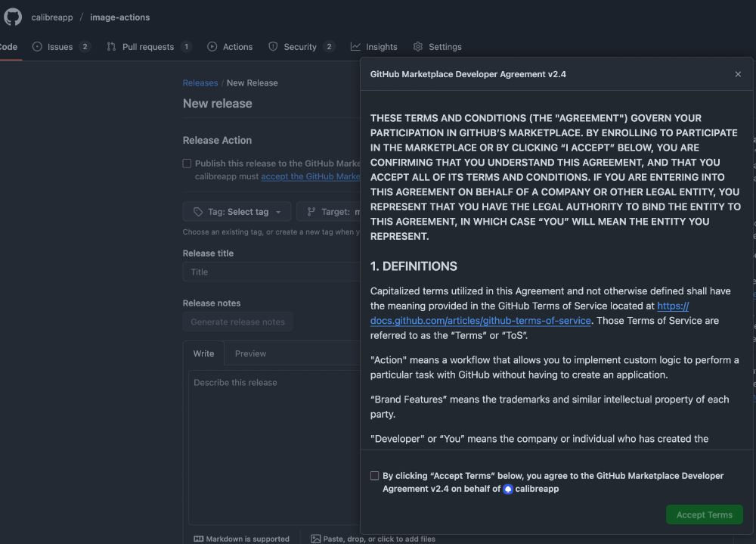Click the tag icon in tag selector

[197, 212]
